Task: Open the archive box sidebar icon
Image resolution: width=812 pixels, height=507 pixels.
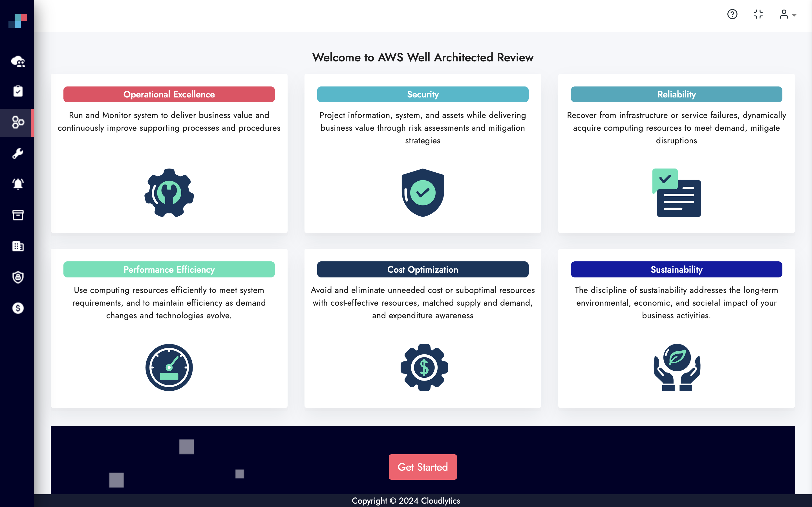Action: tap(18, 215)
